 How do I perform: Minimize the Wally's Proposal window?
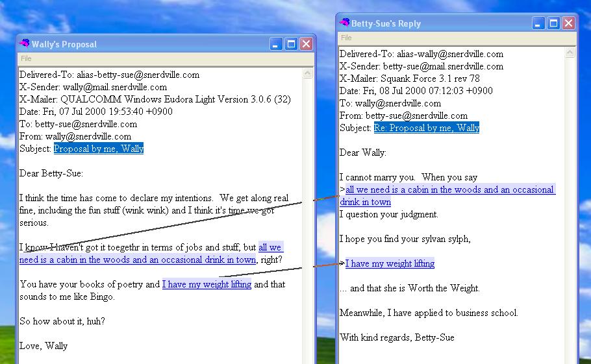(276, 44)
